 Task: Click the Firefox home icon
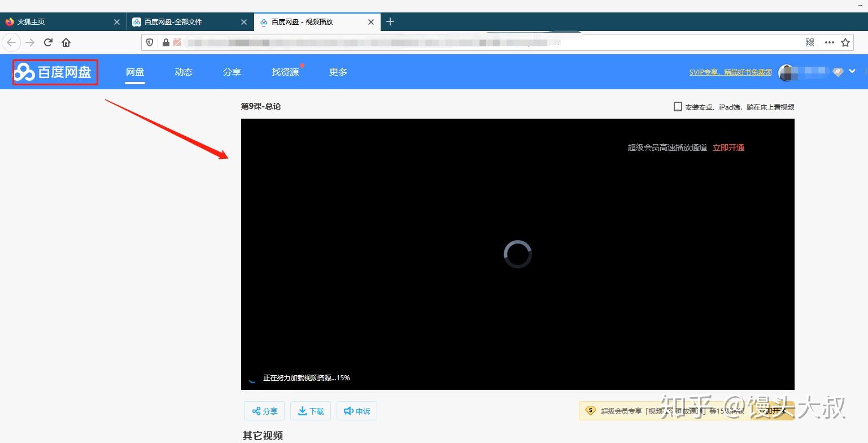[x=66, y=42]
